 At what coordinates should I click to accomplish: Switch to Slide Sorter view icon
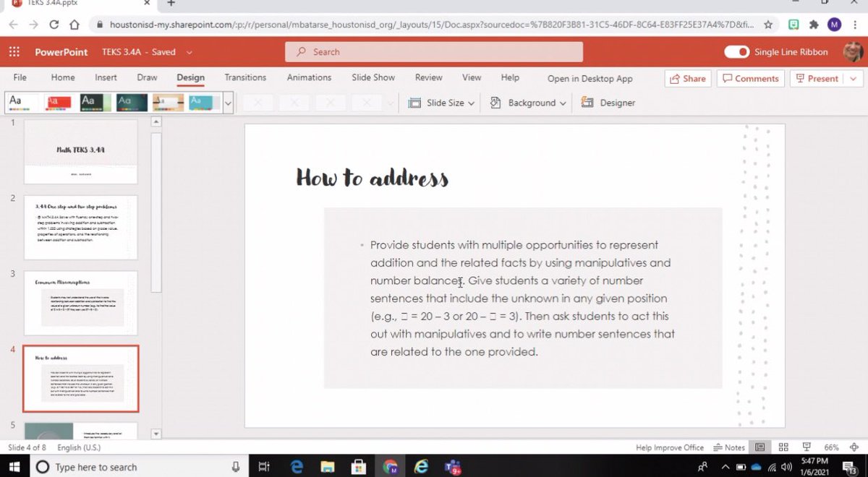pyautogui.click(x=783, y=447)
